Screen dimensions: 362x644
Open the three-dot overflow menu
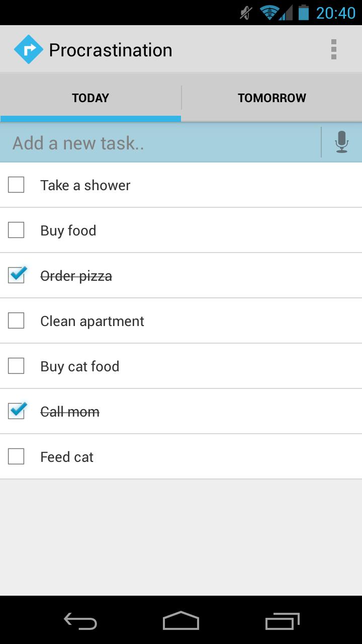pos(333,49)
